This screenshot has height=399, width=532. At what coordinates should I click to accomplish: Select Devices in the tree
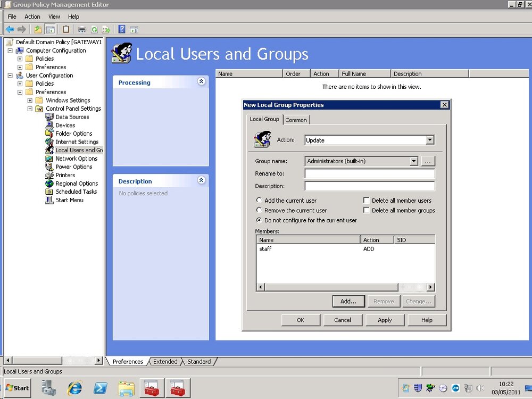(65, 125)
